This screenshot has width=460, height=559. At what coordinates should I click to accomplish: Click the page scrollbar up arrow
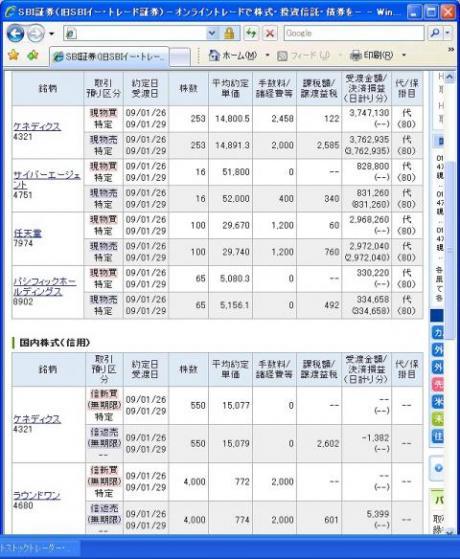(x=450, y=77)
